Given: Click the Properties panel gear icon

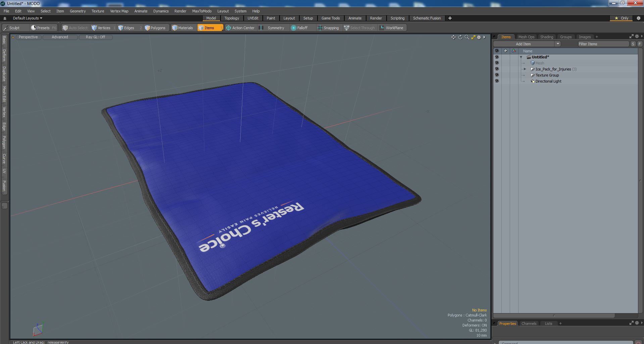Looking at the screenshot, I should tap(637, 323).
